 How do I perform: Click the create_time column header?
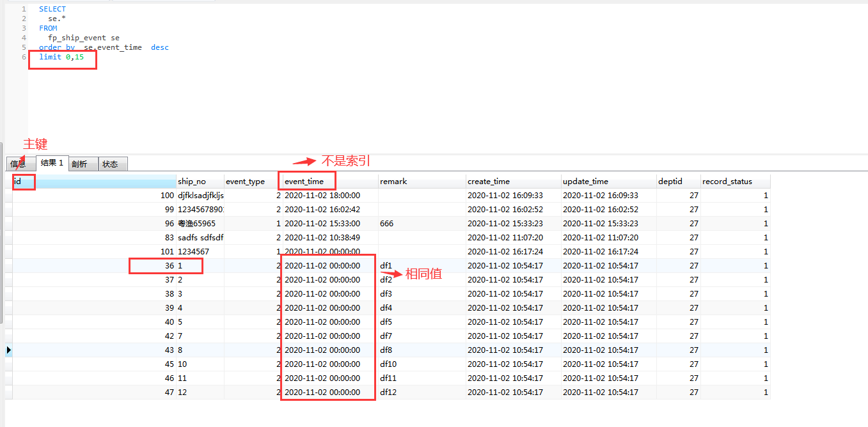pos(514,182)
